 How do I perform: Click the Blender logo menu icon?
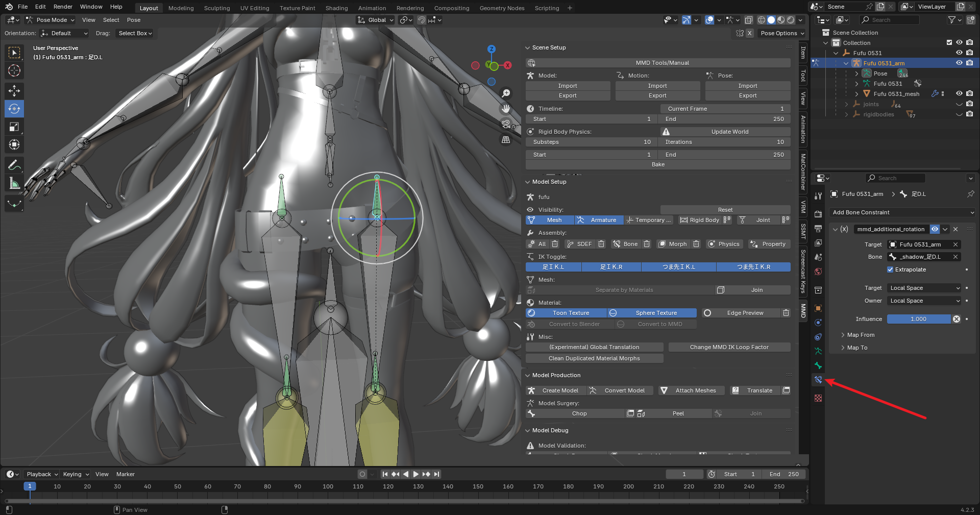coord(9,7)
